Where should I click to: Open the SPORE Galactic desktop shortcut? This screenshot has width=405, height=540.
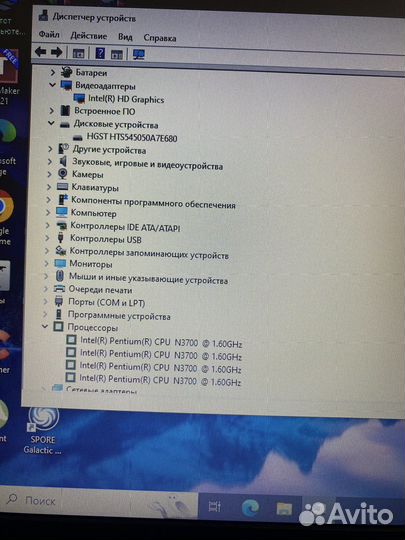[x=43, y=431]
